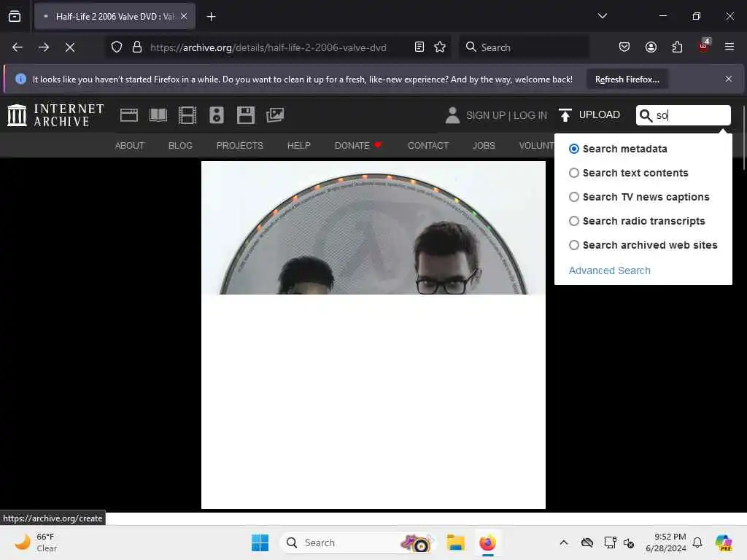Open the notifications bell in the taskbar

tap(697, 542)
